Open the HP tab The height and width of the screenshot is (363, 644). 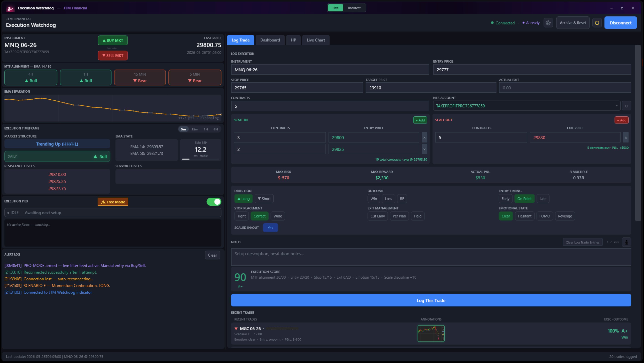pyautogui.click(x=293, y=40)
